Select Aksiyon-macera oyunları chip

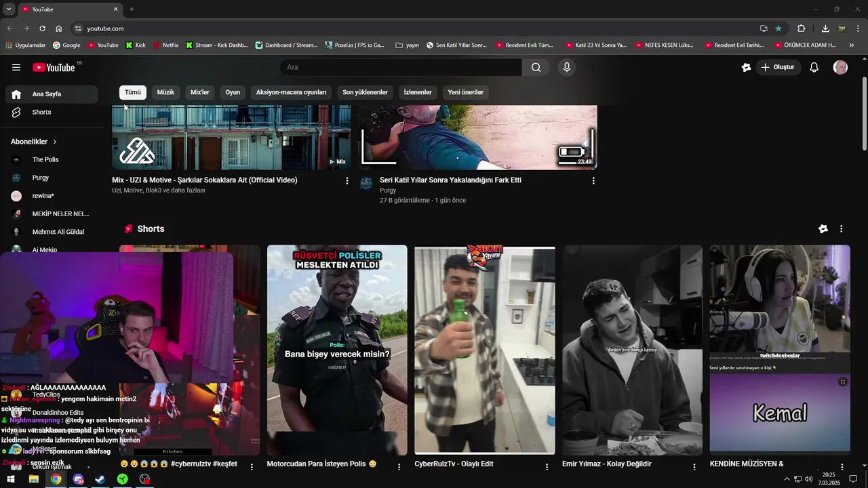(x=291, y=92)
